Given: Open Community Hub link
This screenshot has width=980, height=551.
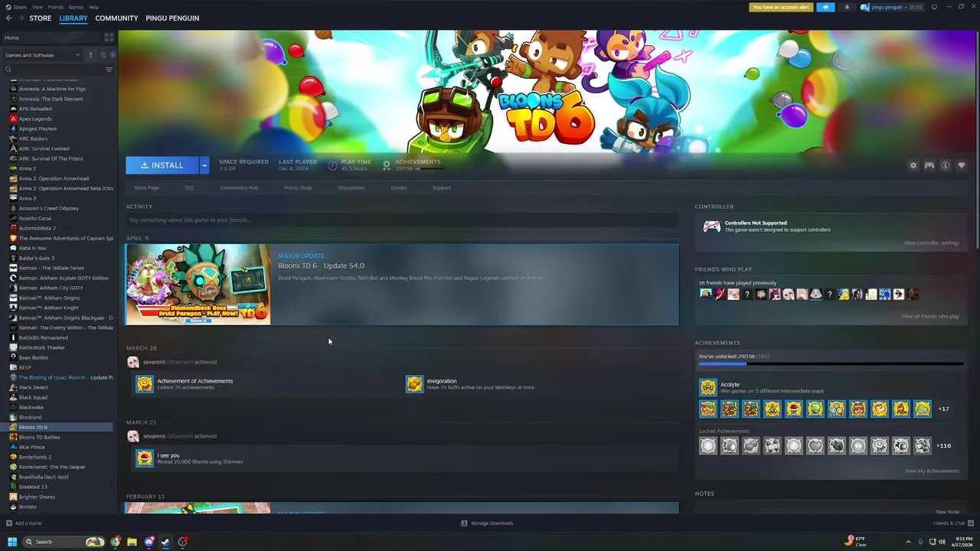Looking at the screenshot, I should [x=239, y=187].
